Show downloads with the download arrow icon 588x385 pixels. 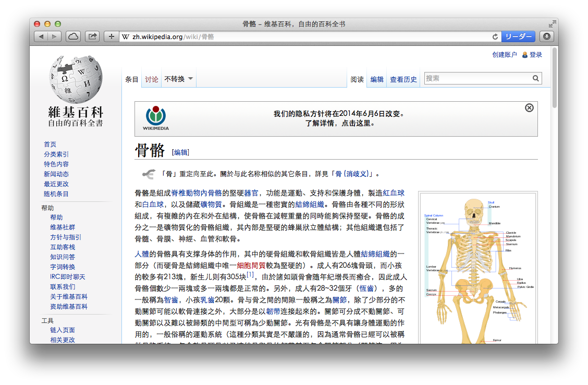coord(547,37)
